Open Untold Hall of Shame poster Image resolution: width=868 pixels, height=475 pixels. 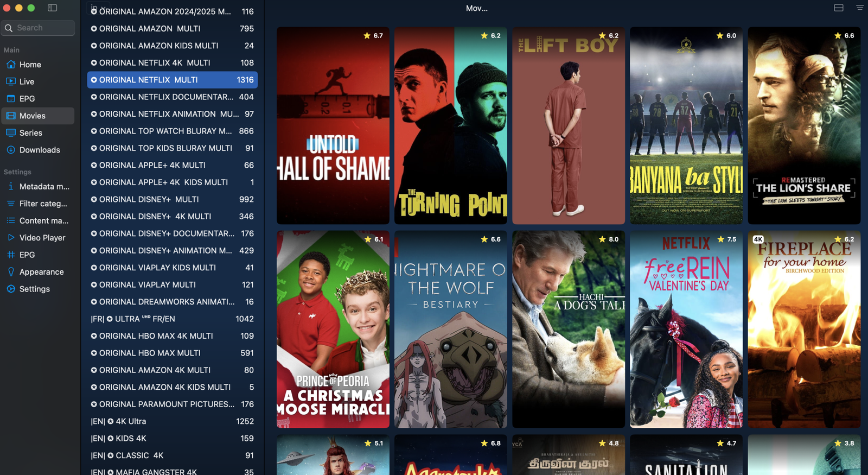point(333,125)
